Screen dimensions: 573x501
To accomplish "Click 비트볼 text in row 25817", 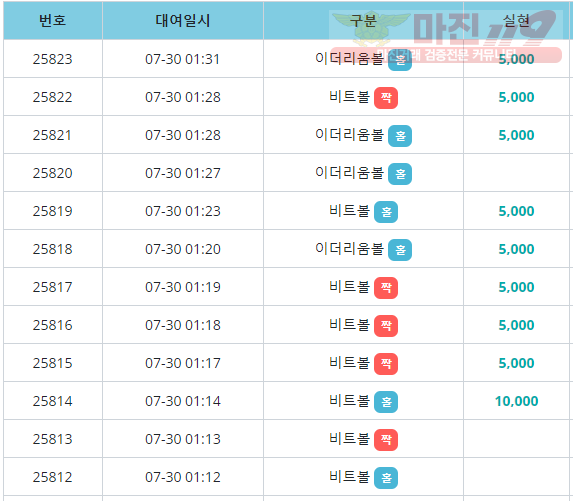I will [349, 286].
